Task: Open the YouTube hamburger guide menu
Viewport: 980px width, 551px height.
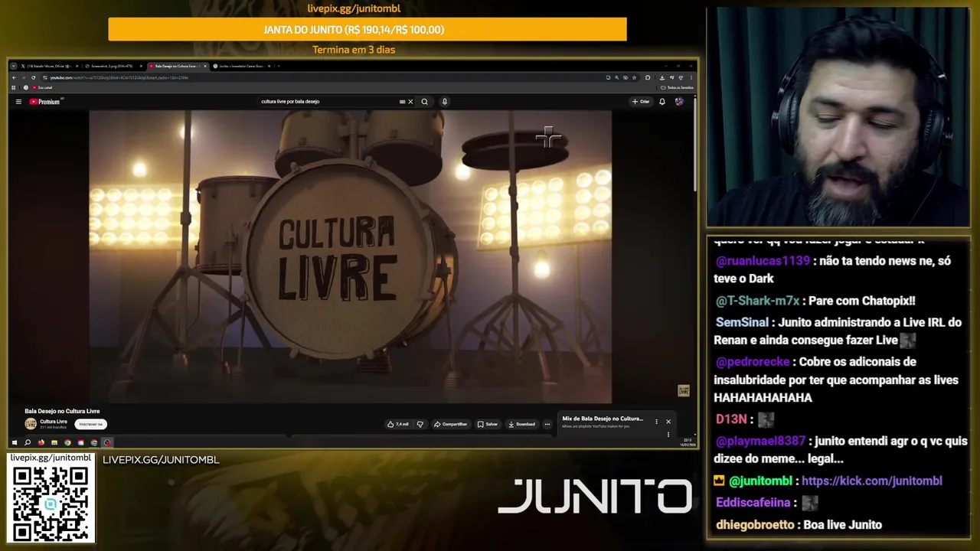Action: [x=18, y=101]
